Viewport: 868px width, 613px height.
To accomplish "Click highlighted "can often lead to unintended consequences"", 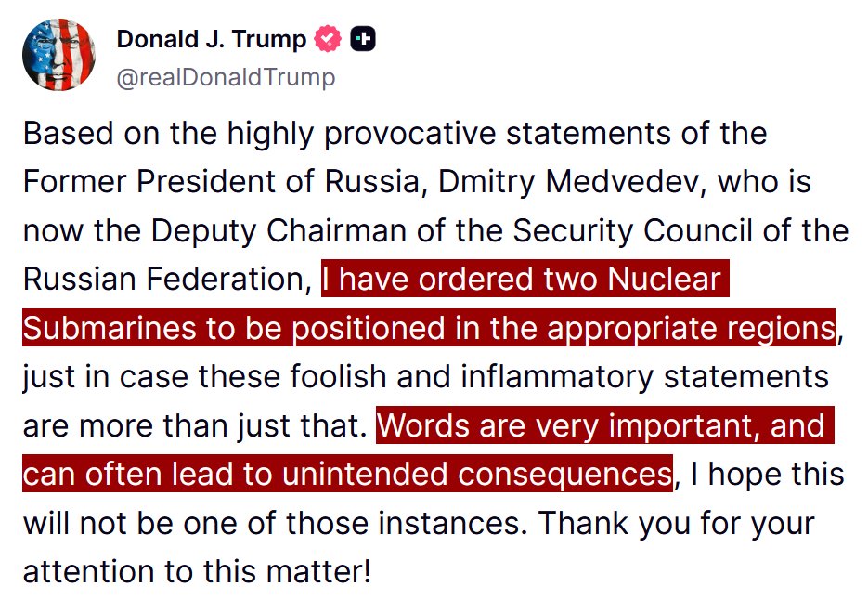I will click(x=345, y=474).
